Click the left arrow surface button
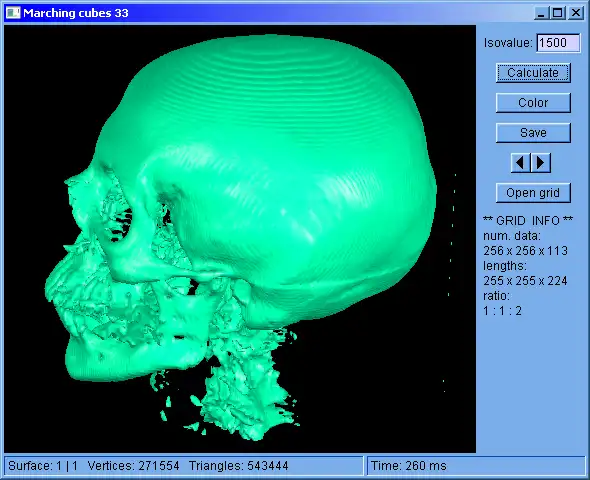Image resolution: width=590 pixels, height=480 pixels. pos(520,163)
